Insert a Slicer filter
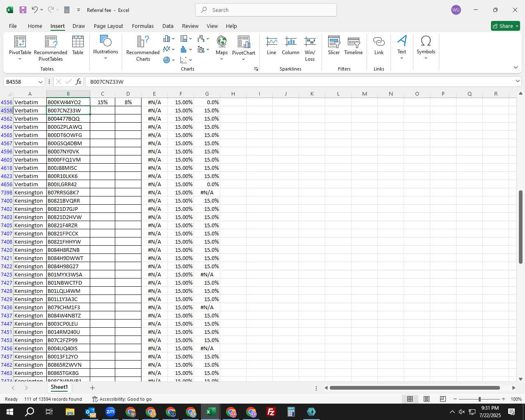The image size is (525, 420). pyautogui.click(x=334, y=46)
